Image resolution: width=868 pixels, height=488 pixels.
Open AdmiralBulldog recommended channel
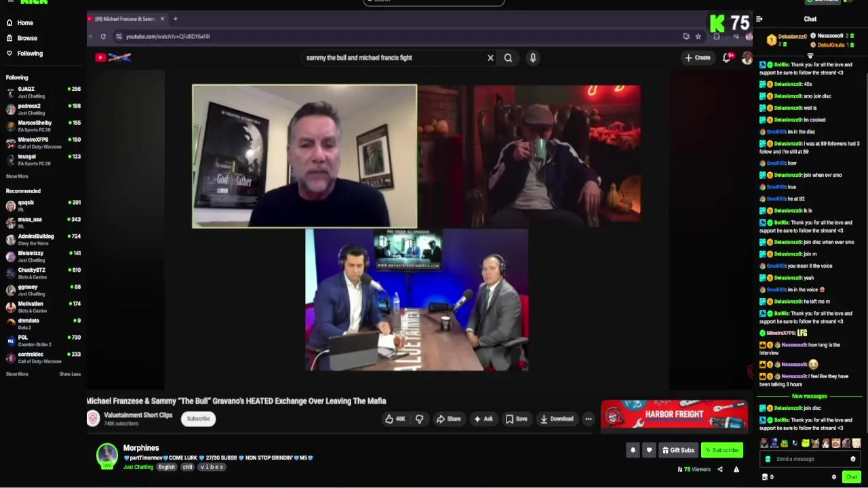click(43, 239)
